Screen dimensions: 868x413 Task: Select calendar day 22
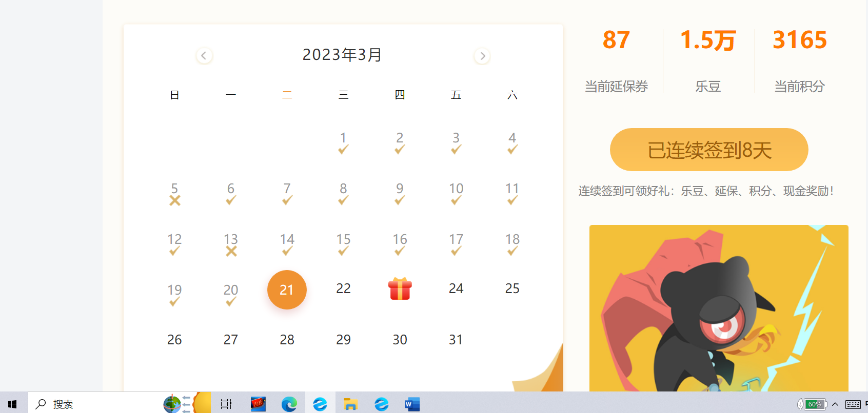coord(343,288)
